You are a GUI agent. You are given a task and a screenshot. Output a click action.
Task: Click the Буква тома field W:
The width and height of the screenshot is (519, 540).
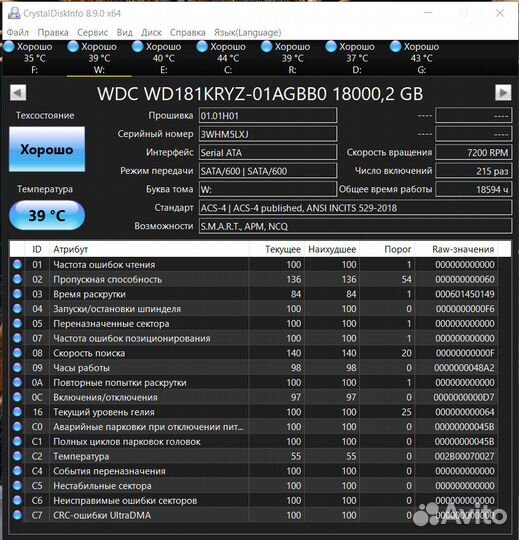[268, 189]
